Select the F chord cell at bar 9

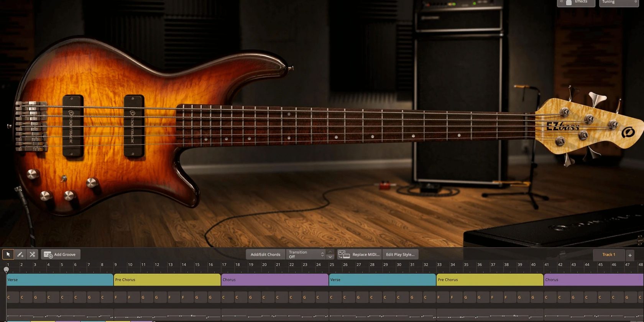[x=120, y=297]
